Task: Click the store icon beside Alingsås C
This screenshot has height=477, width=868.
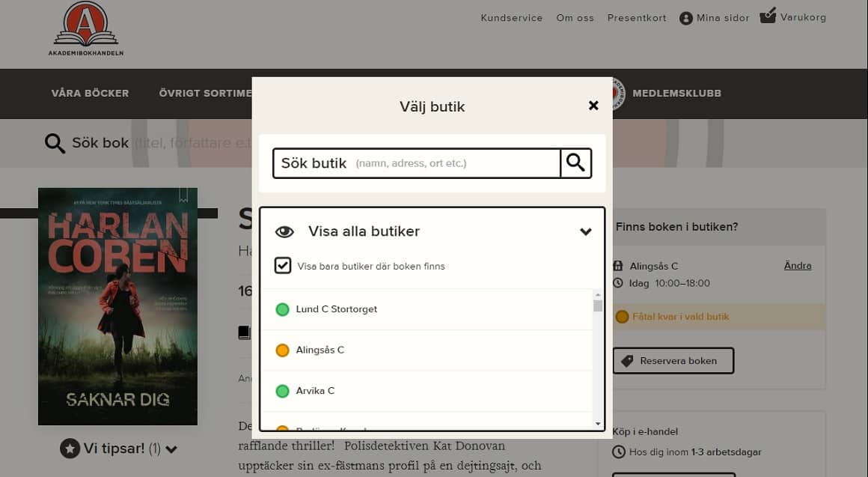Action: (618, 266)
